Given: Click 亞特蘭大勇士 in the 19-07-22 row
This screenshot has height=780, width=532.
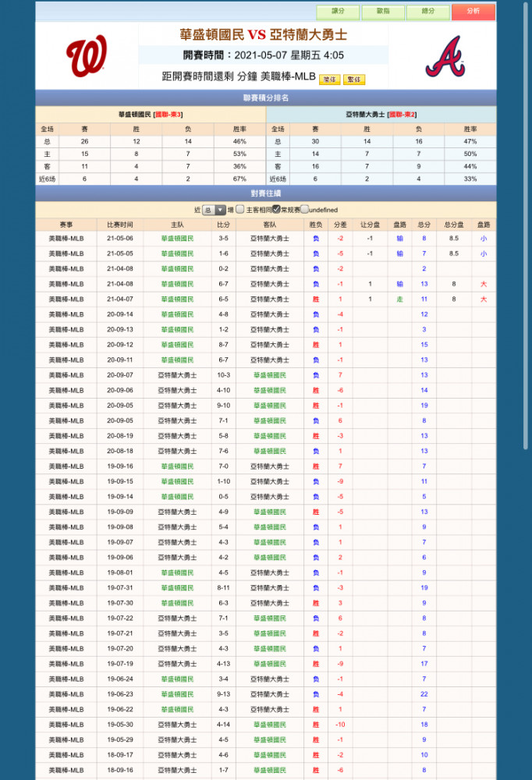Looking at the screenshot, I should (177, 619).
